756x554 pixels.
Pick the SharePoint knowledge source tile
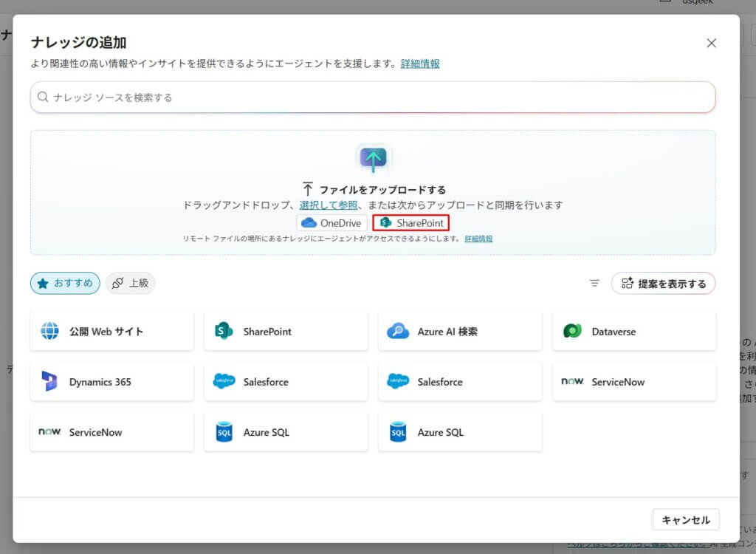(286, 332)
